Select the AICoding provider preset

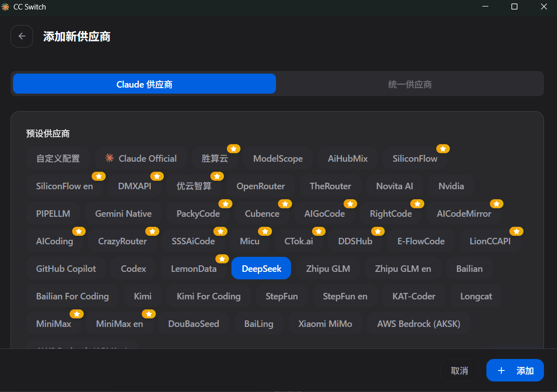click(55, 241)
